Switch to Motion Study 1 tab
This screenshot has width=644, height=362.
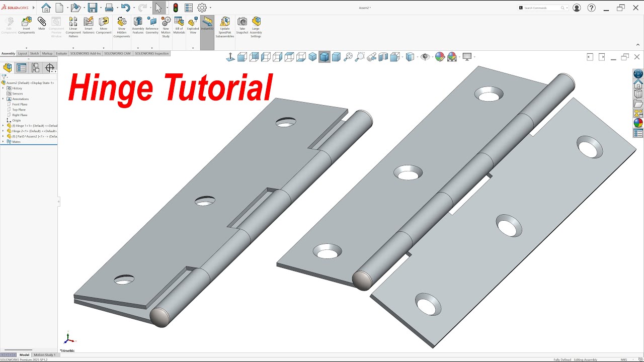click(x=45, y=355)
